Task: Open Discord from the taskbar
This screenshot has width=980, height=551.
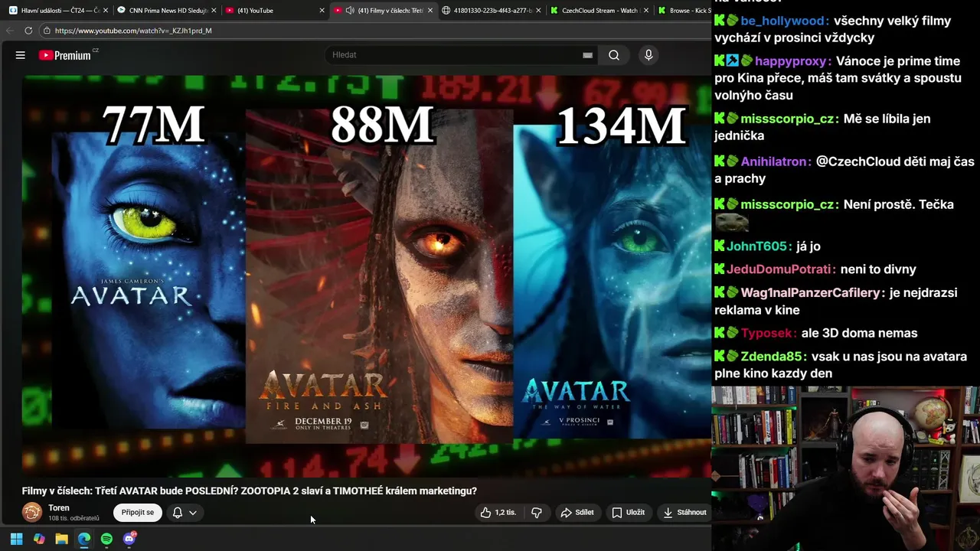Action: click(x=129, y=539)
